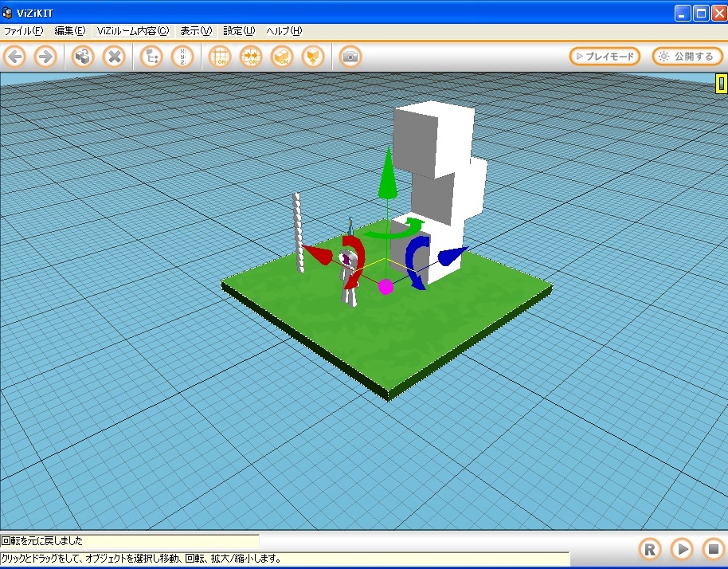Open the 編集(E) menu
728x569 pixels.
point(69,31)
